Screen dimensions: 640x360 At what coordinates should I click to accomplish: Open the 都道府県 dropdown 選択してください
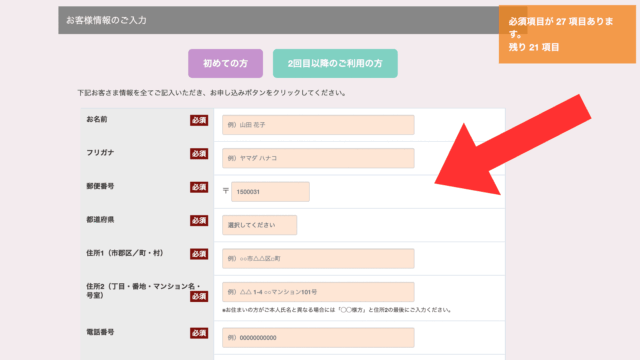[x=260, y=225]
